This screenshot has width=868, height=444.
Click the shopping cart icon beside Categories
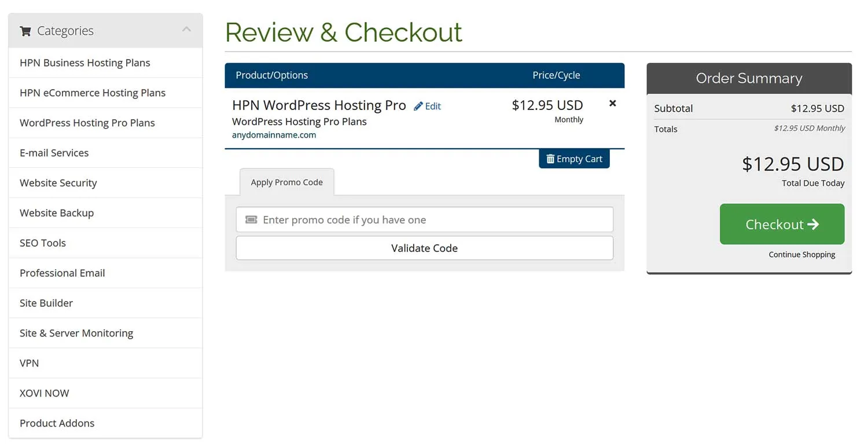coord(25,31)
